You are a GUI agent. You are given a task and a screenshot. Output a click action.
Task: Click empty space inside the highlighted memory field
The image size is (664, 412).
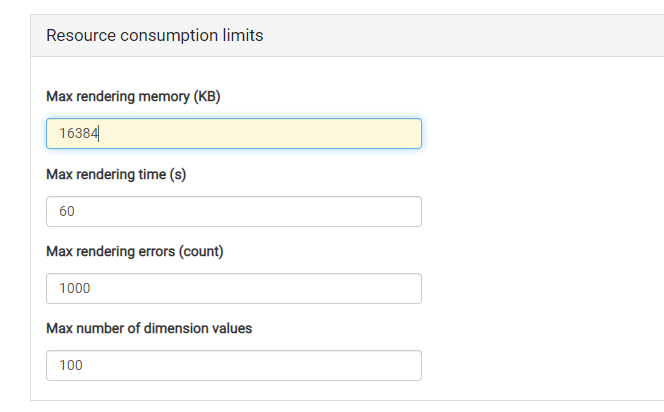263,133
